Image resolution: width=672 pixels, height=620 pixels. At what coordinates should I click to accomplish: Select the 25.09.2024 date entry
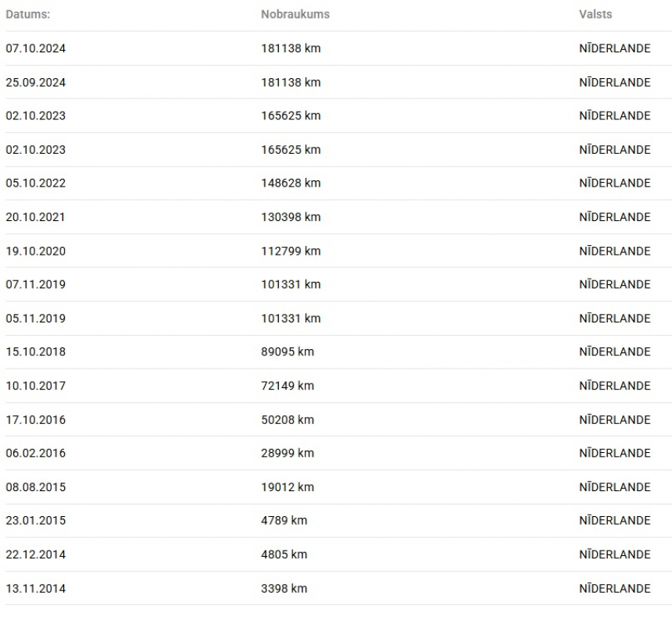point(36,82)
